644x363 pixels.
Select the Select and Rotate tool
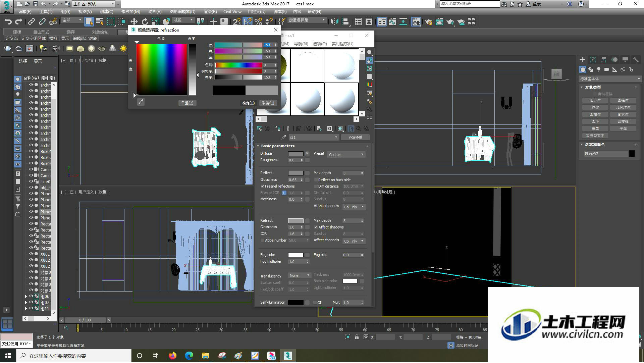tap(145, 22)
